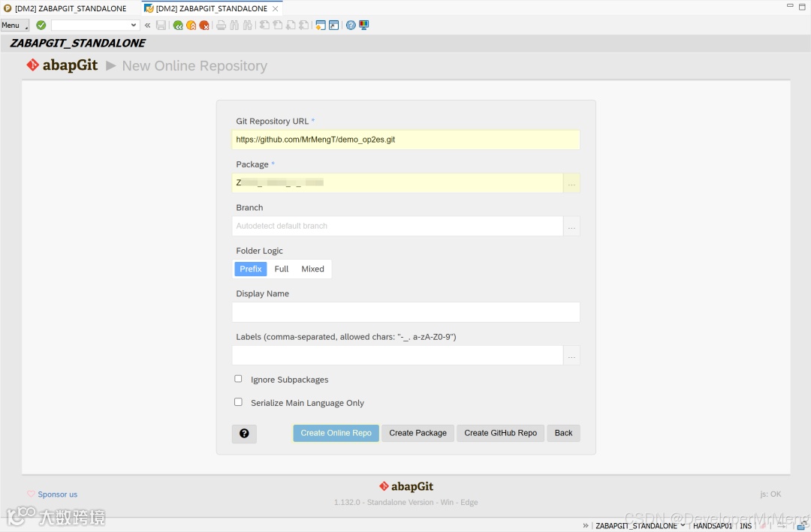Click the black question mark help button
The width and height of the screenshot is (811, 532).
pyautogui.click(x=244, y=433)
